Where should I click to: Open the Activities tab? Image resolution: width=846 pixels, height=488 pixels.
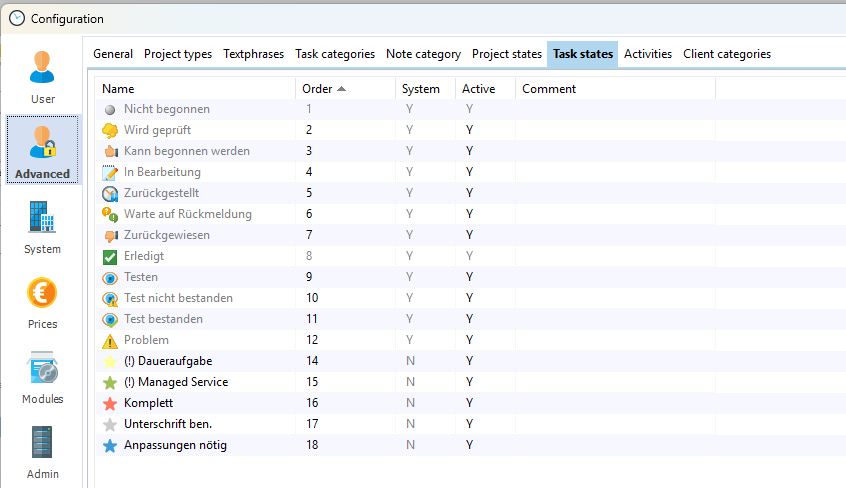click(648, 54)
